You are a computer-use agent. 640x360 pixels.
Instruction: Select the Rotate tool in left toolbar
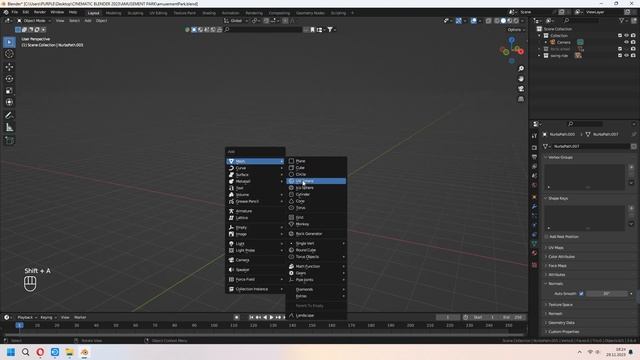(x=9, y=78)
